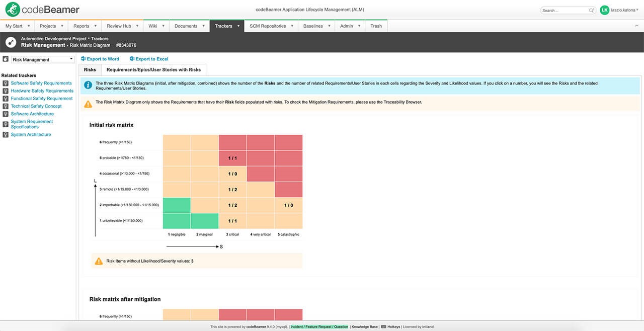The width and height of the screenshot is (644, 331).
Task: Click the codeBeamer logo
Action: point(43,10)
